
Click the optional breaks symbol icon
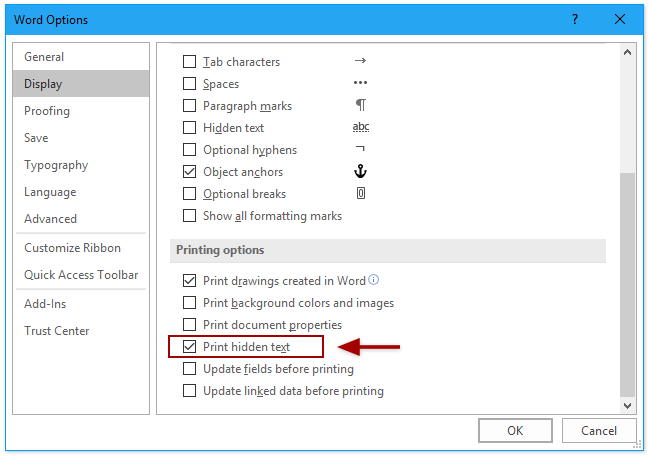pos(361,194)
